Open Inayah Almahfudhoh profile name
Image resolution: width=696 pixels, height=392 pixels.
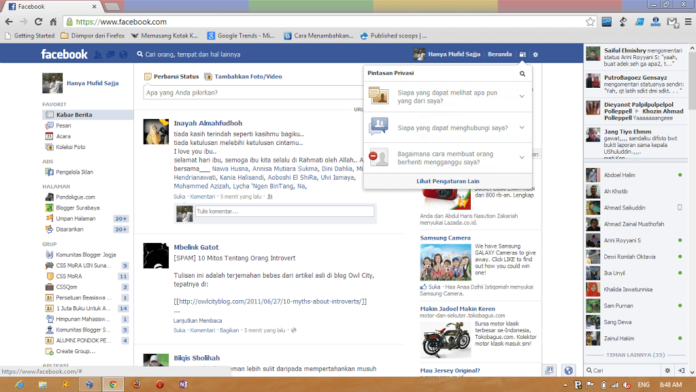pos(208,123)
